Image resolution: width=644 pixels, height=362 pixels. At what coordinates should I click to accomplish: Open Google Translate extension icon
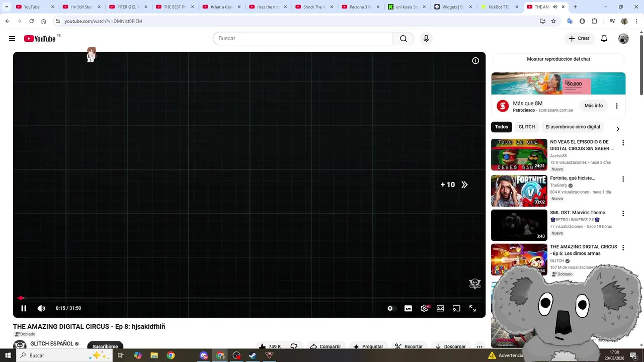click(570, 21)
